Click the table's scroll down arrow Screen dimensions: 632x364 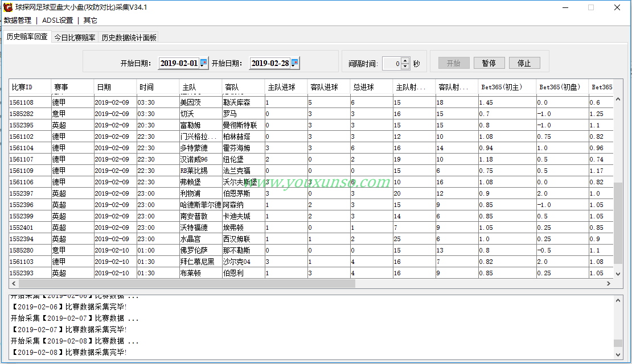coord(618,274)
